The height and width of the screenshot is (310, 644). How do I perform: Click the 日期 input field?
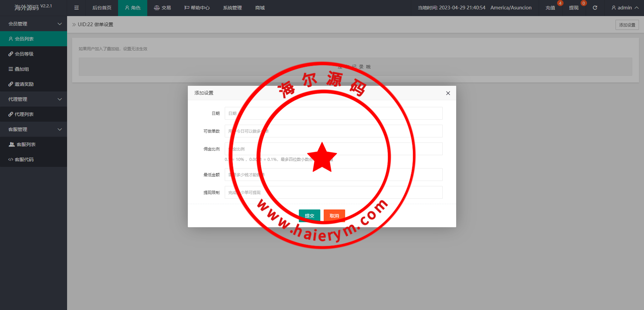pos(333,113)
